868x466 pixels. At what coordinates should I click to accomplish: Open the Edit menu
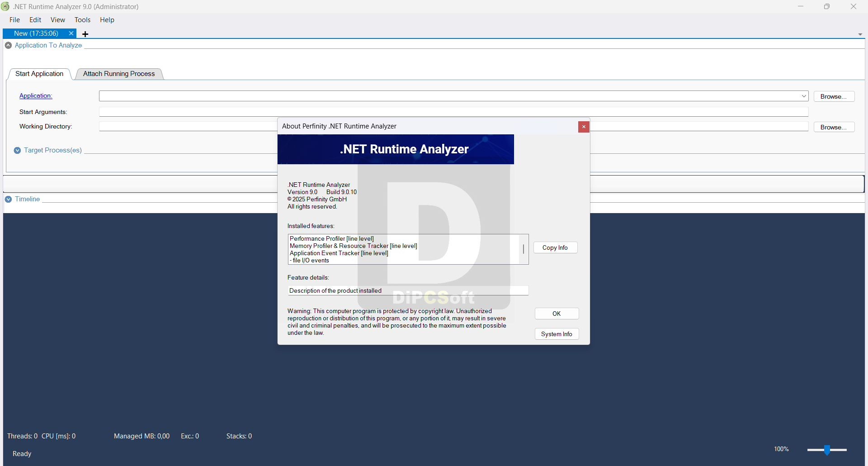coord(35,20)
